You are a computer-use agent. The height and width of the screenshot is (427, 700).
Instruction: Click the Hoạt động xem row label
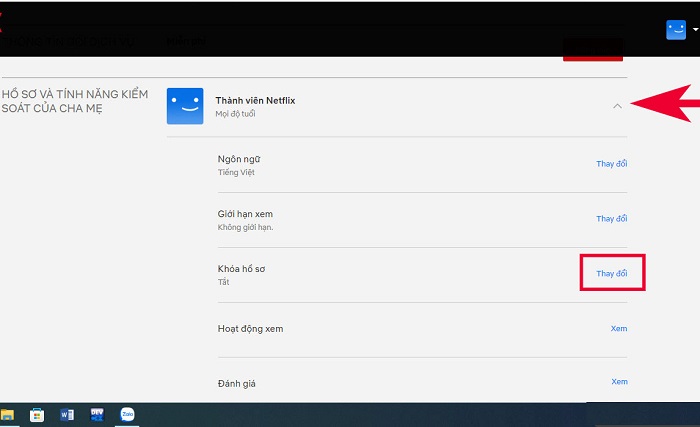tap(250, 328)
